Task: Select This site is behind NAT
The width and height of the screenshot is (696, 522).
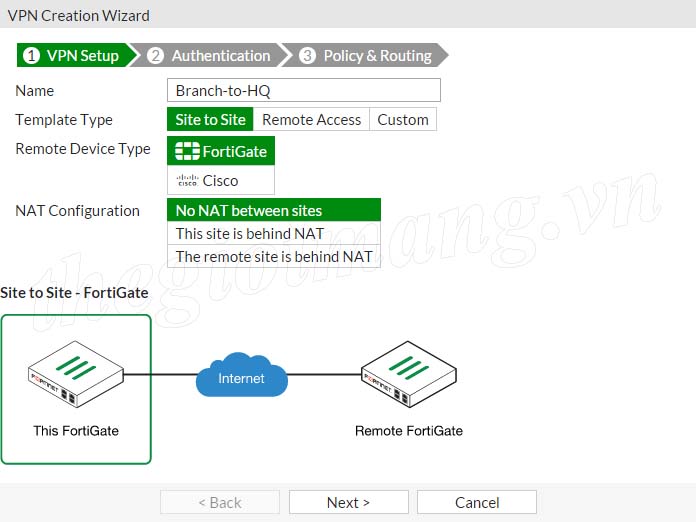Action: pos(274,233)
